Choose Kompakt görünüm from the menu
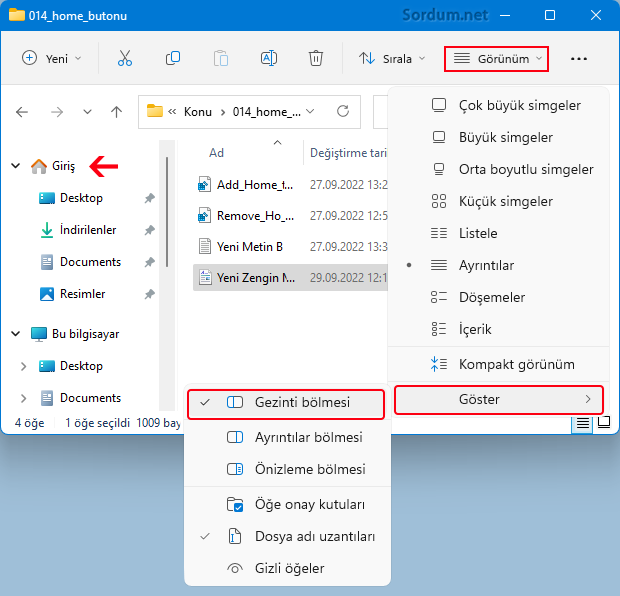This screenshot has height=596, width=620. (x=516, y=364)
